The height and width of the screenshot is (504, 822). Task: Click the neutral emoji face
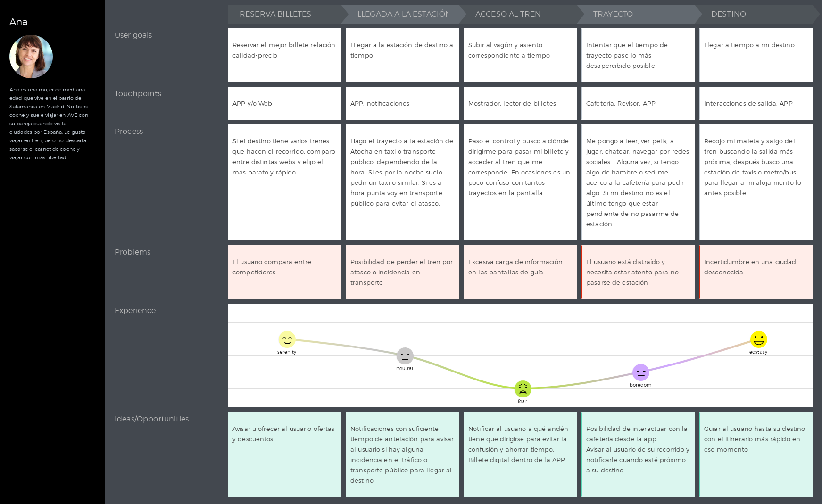coord(405,356)
